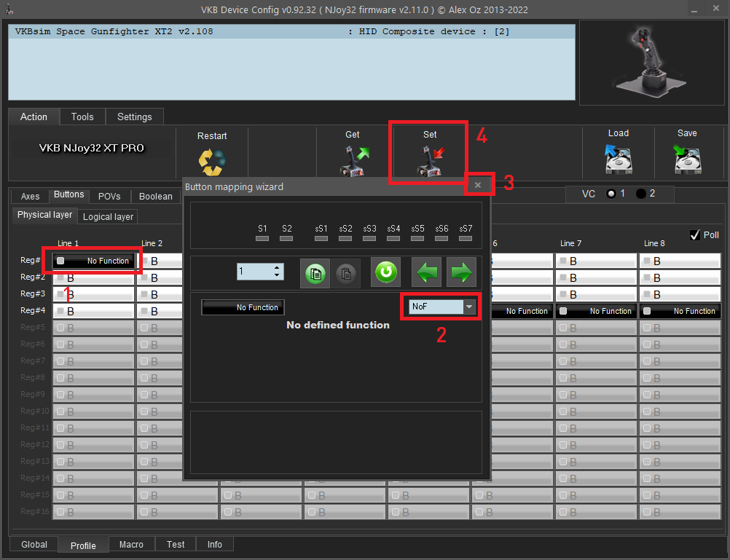Open the Action tab
The width and height of the screenshot is (730, 560).
(34, 117)
